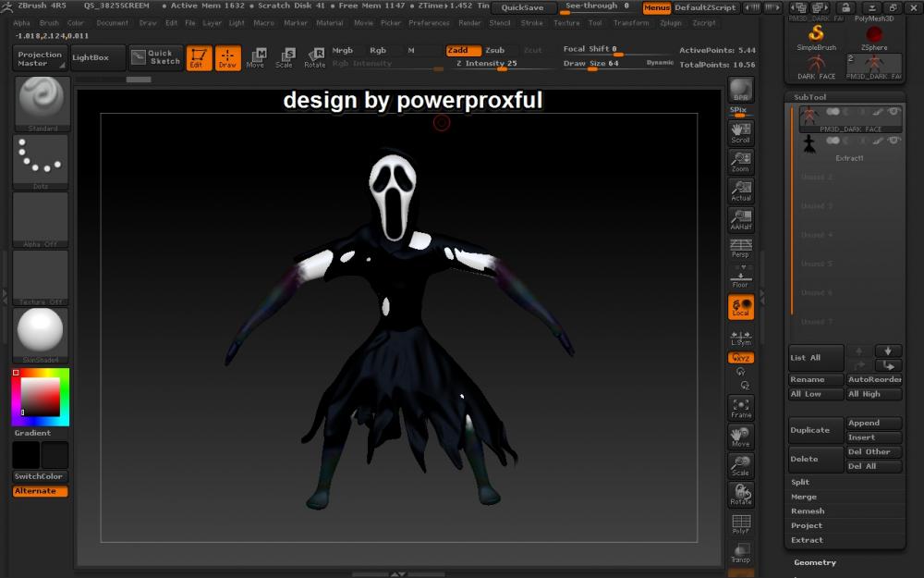Screen dimensions: 924x578
Task: Toggle Zsub sculpt mode
Action: 495,51
